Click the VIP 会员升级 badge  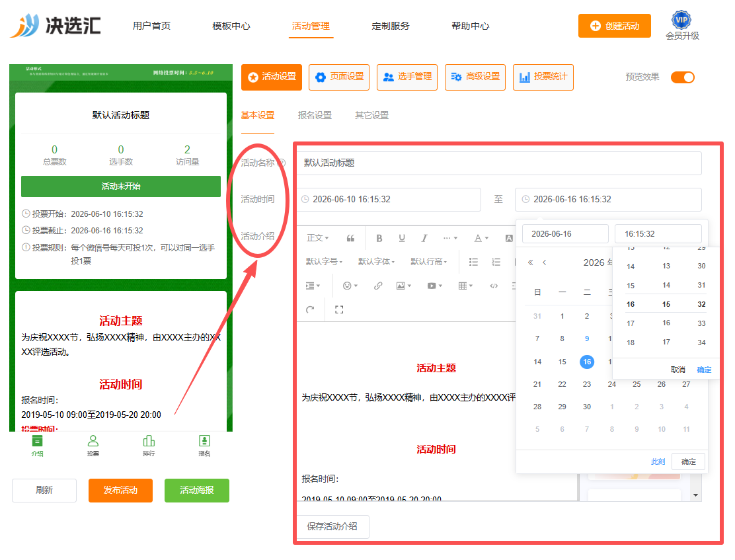(682, 26)
